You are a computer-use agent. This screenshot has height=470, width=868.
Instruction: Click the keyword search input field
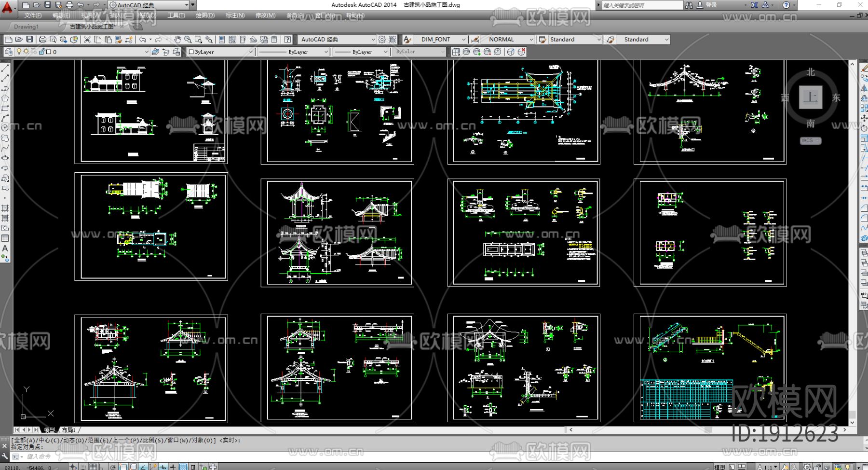click(642, 5)
